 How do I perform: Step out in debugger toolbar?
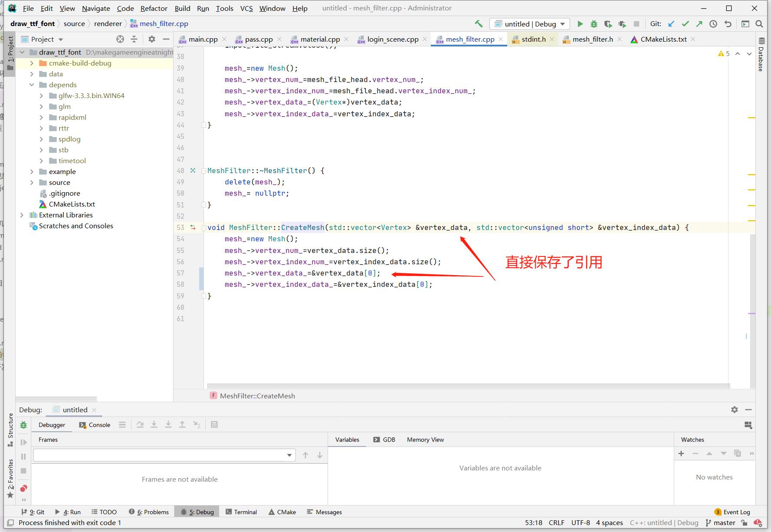pos(182,424)
